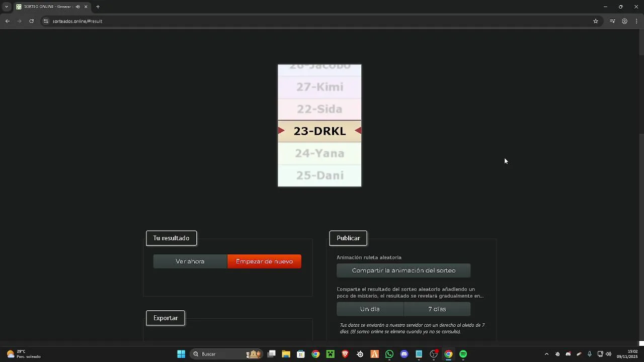Open Task View from the taskbar

click(272, 354)
